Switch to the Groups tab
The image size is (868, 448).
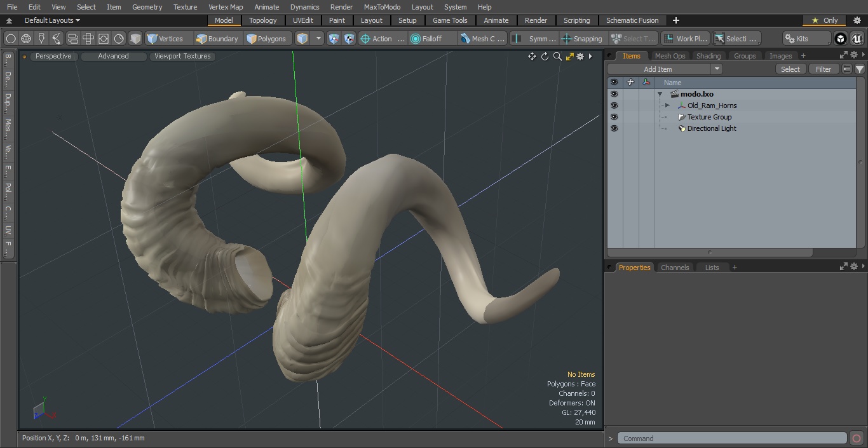coord(745,56)
